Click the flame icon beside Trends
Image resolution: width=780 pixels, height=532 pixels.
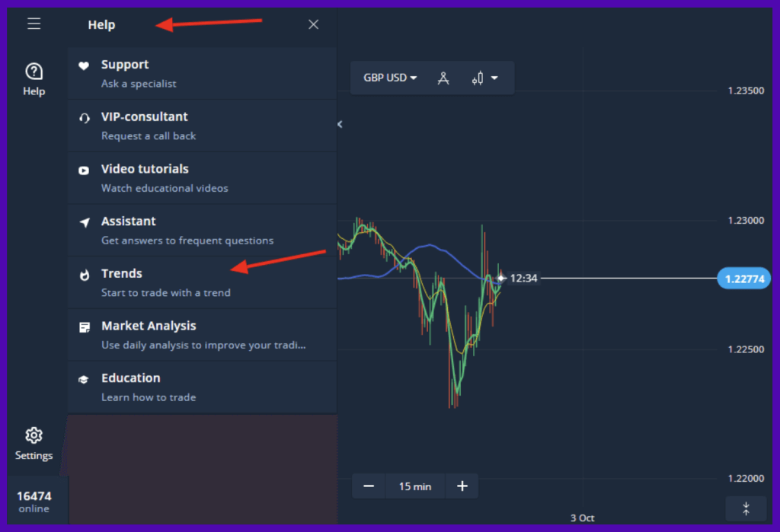(85, 275)
